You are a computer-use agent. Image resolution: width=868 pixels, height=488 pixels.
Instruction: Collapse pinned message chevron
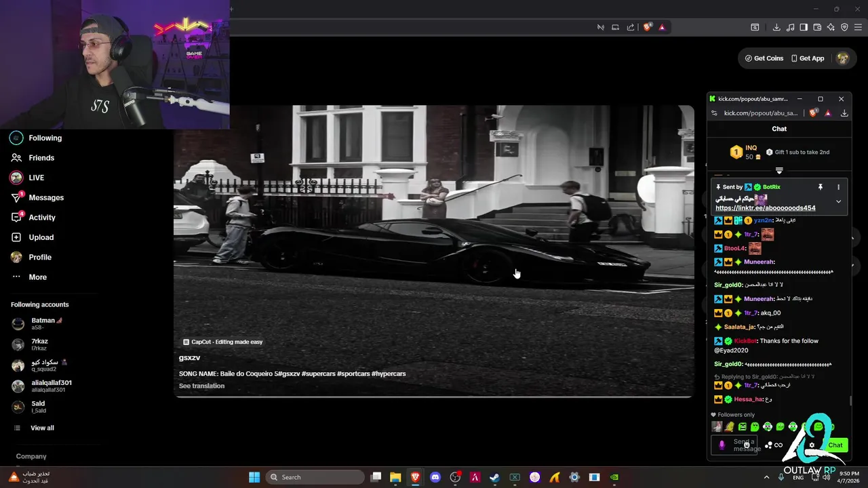click(838, 201)
